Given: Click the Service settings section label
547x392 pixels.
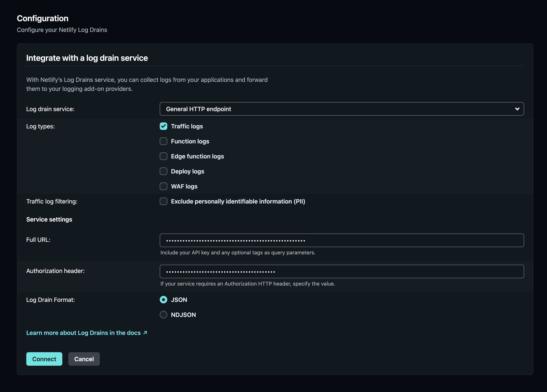Looking at the screenshot, I should click(x=49, y=219).
